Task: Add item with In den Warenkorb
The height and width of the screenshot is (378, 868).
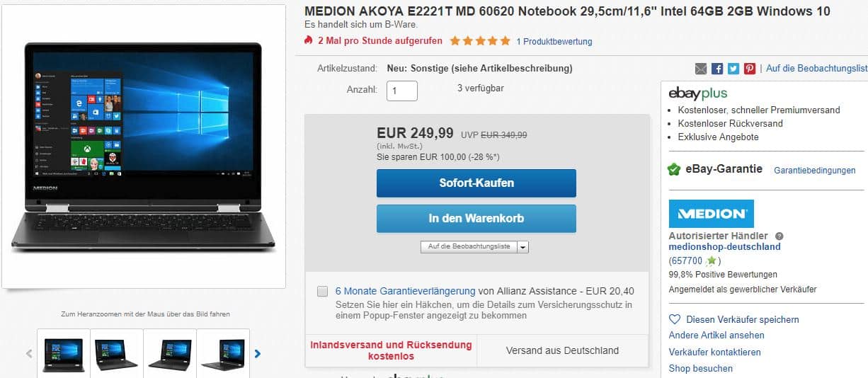Action: click(x=476, y=218)
